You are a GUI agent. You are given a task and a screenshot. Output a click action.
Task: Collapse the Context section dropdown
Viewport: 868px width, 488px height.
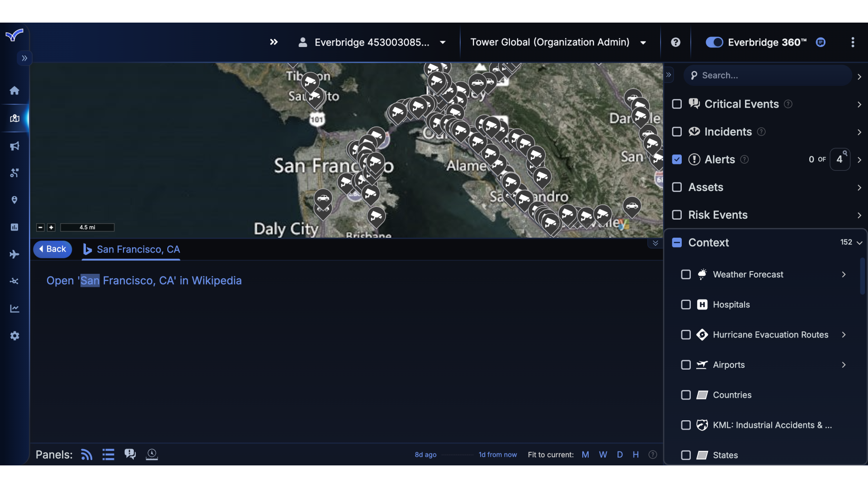pyautogui.click(x=859, y=243)
